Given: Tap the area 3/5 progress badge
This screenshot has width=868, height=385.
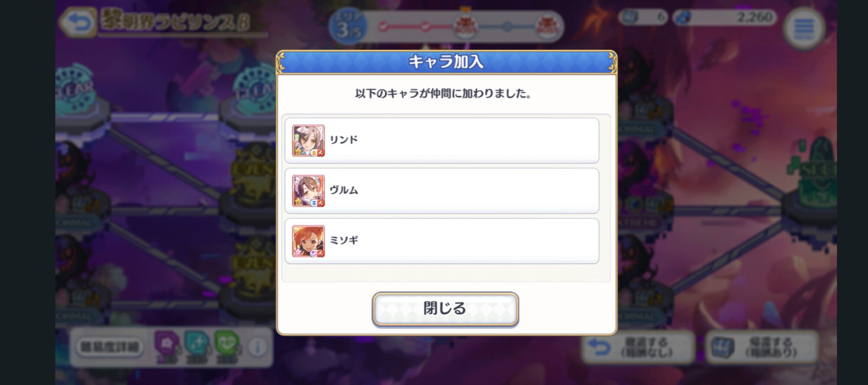Looking at the screenshot, I should click(348, 26).
